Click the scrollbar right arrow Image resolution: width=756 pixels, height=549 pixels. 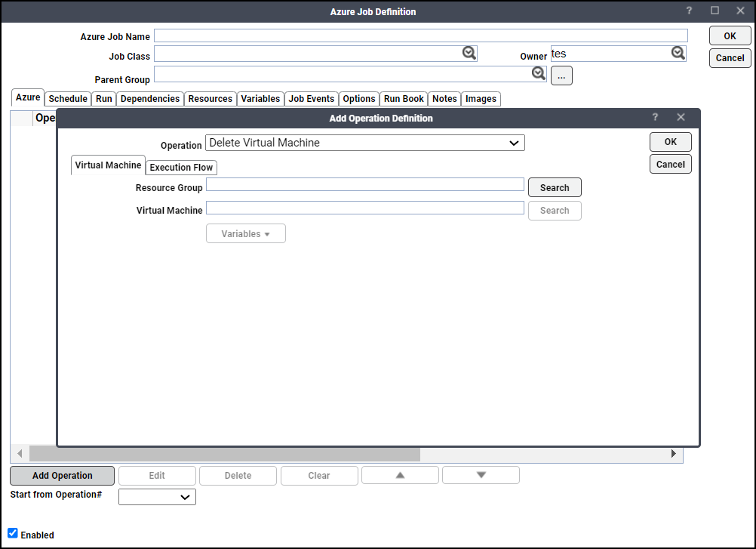[x=674, y=454]
